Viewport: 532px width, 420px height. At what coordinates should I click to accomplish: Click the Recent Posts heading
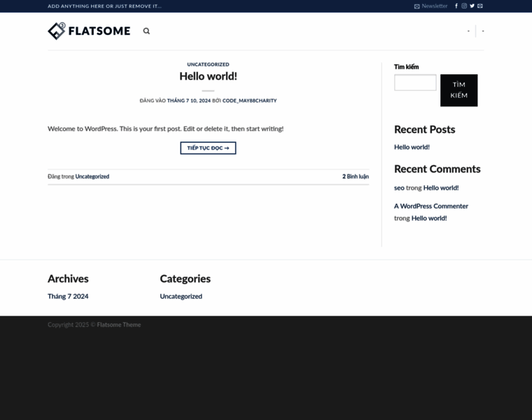[x=424, y=129]
